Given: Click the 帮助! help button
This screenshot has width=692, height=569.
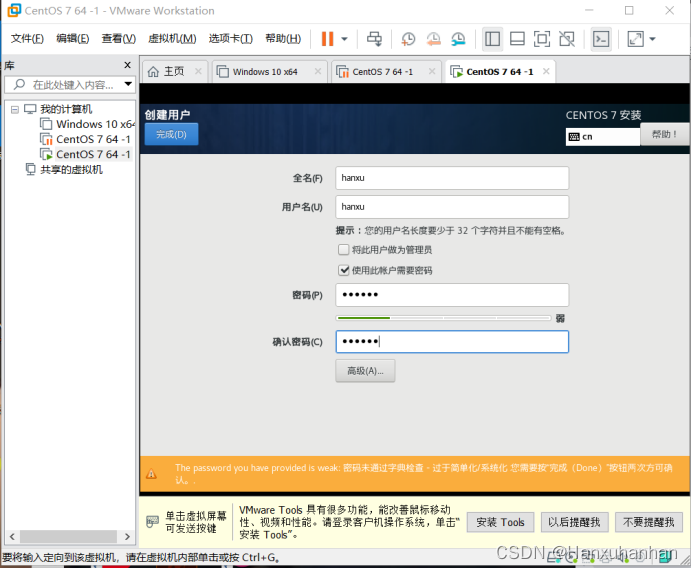Looking at the screenshot, I should pos(664,134).
